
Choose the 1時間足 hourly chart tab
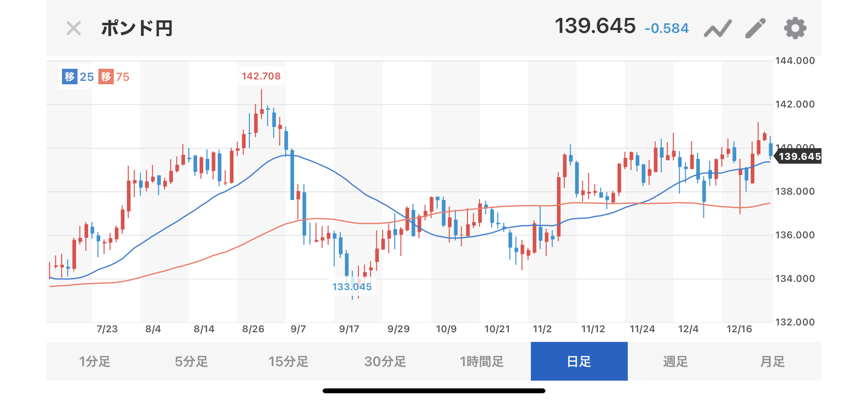[482, 361]
